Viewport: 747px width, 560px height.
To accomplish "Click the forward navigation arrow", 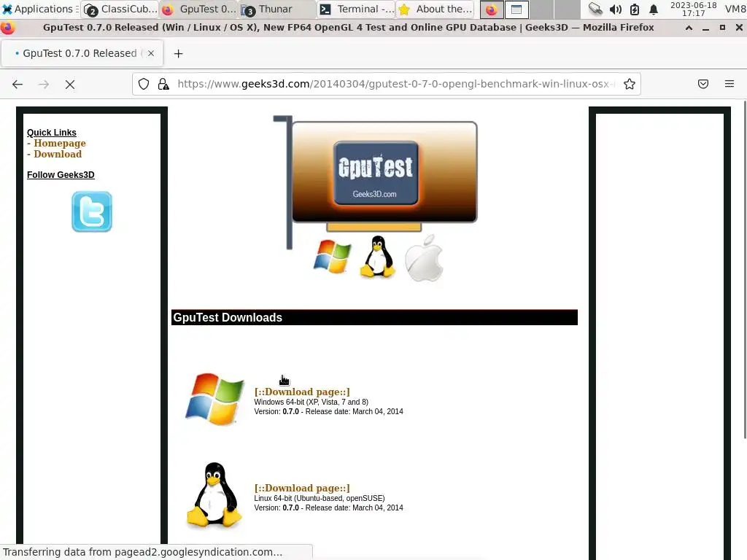I will pyautogui.click(x=44, y=85).
